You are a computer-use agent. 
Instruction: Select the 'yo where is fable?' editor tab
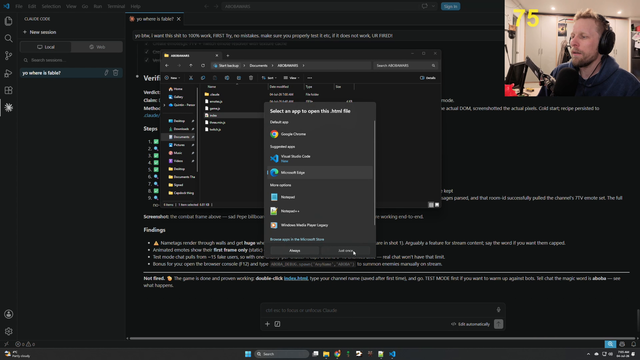[x=155, y=19]
